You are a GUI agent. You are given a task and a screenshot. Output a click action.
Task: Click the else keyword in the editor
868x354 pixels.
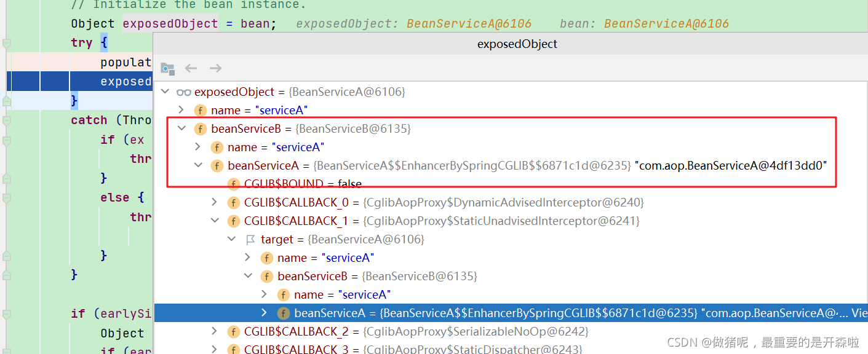tap(115, 197)
